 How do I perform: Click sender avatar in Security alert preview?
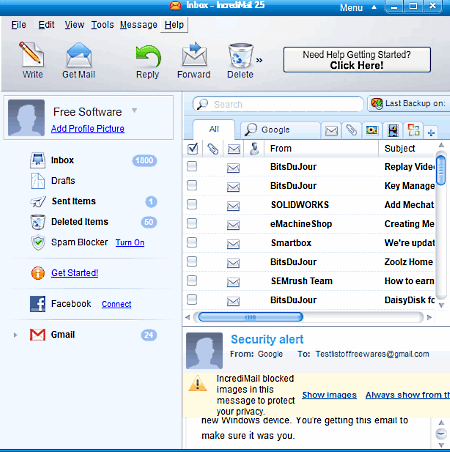tap(204, 350)
